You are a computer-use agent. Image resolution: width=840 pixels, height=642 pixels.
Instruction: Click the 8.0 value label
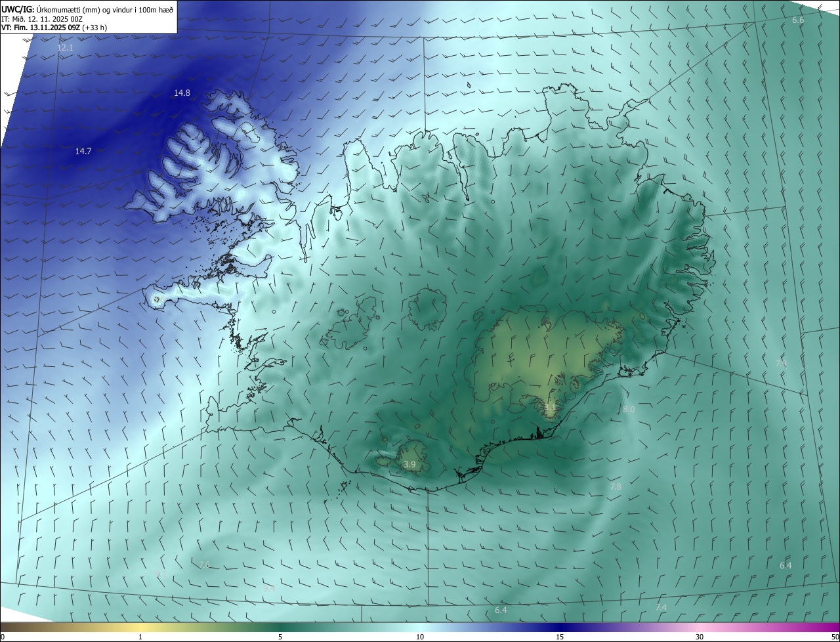coord(629,409)
